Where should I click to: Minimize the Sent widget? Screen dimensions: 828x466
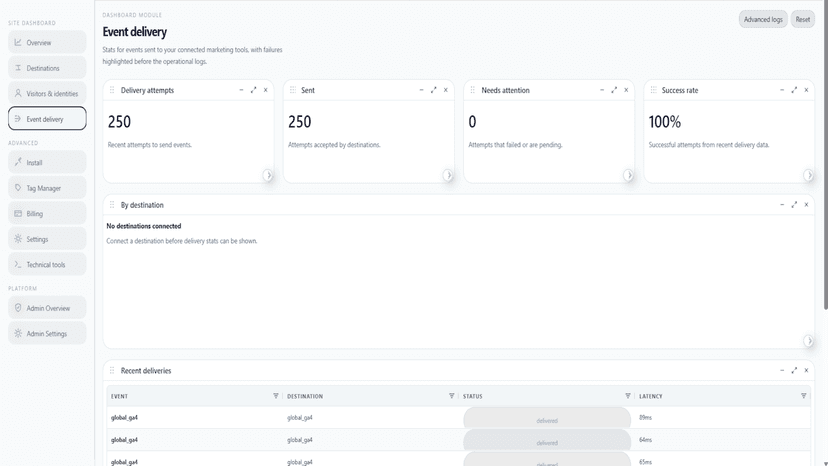click(x=421, y=90)
